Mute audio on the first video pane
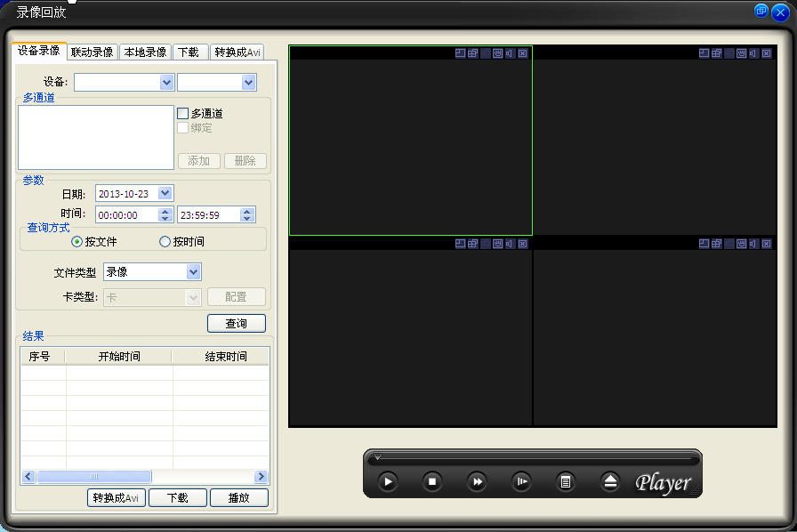This screenshot has width=797, height=532. tap(509, 53)
